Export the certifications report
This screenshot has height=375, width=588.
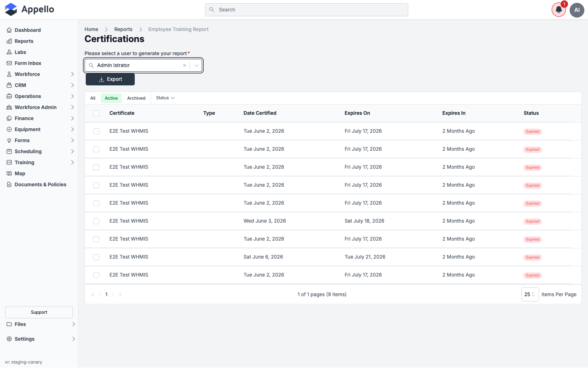click(110, 79)
